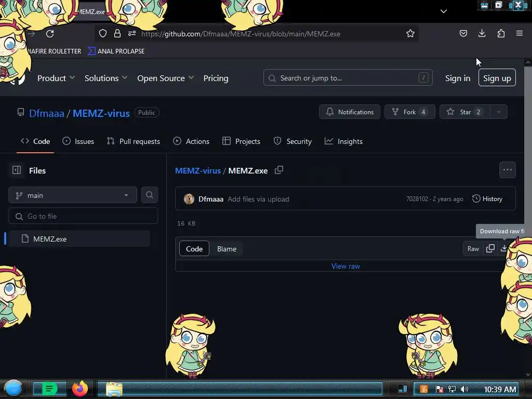Image resolution: width=532 pixels, height=399 pixels.
Task: Bookmark this page with the star icon
Action: pyautogui.click(x=410, y=33)
